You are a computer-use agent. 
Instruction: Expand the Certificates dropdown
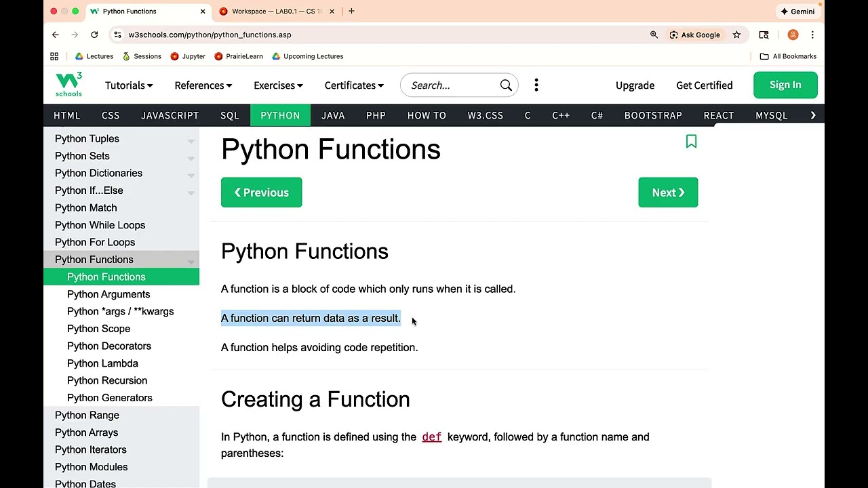(354, 85)
